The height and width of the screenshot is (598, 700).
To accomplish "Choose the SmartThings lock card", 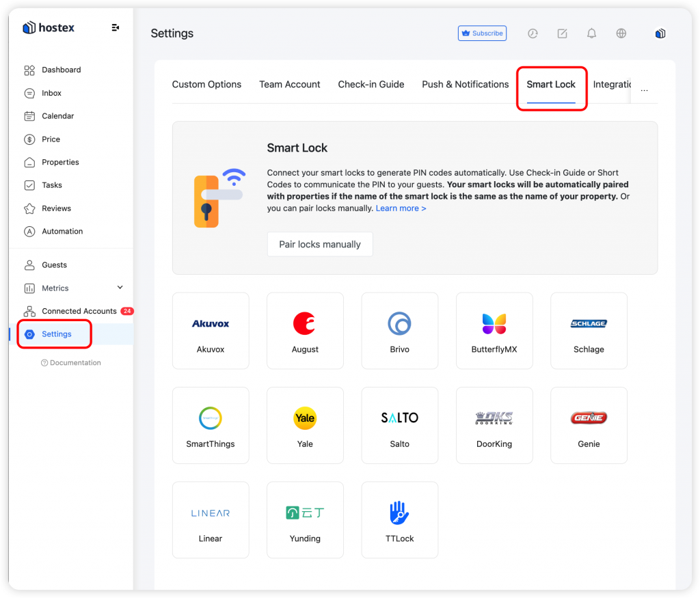I will pyautogui.click(x=211, y=425).
